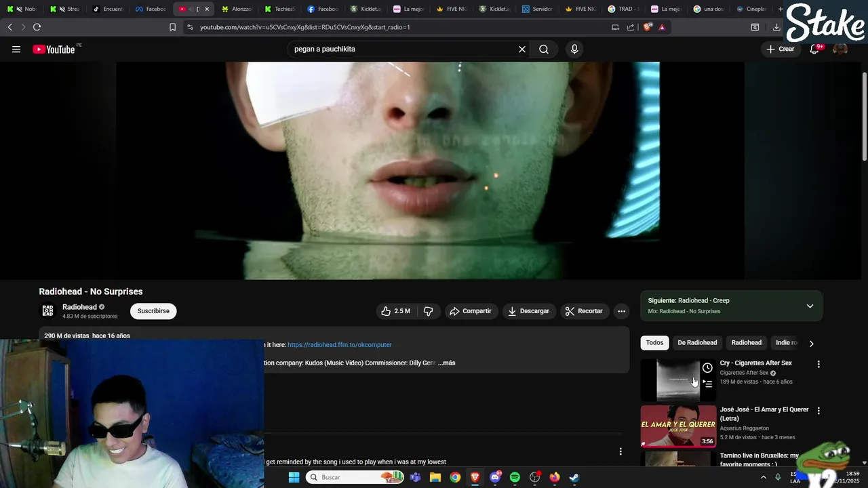Image resolution: width=868 pixels, height=488 pixels.
Task: Open the Radiohead channel name link
Action: point(79,307)
